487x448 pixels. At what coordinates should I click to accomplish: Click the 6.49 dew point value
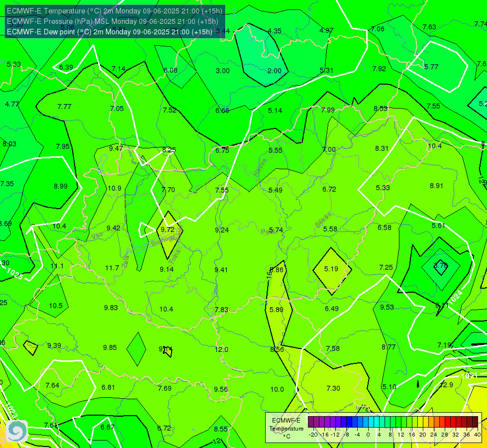(x=332, y=309)
